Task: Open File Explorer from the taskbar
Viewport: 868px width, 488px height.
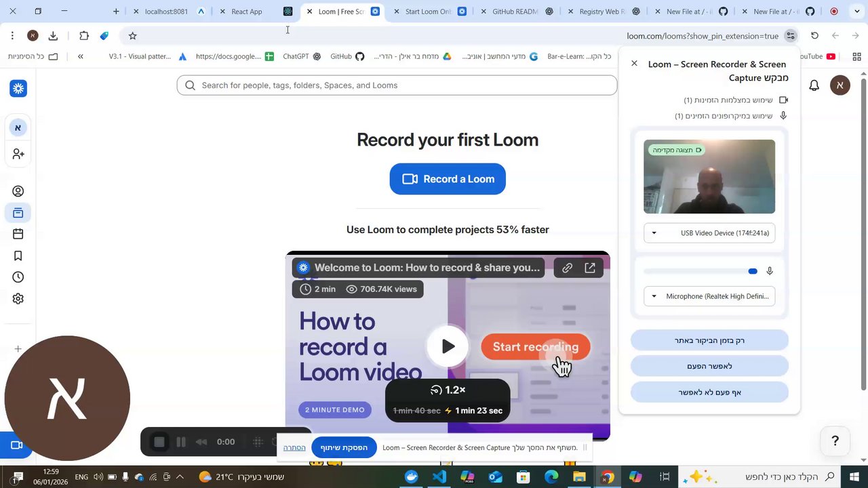Action: pyautogui.click(x=579, y=477)
